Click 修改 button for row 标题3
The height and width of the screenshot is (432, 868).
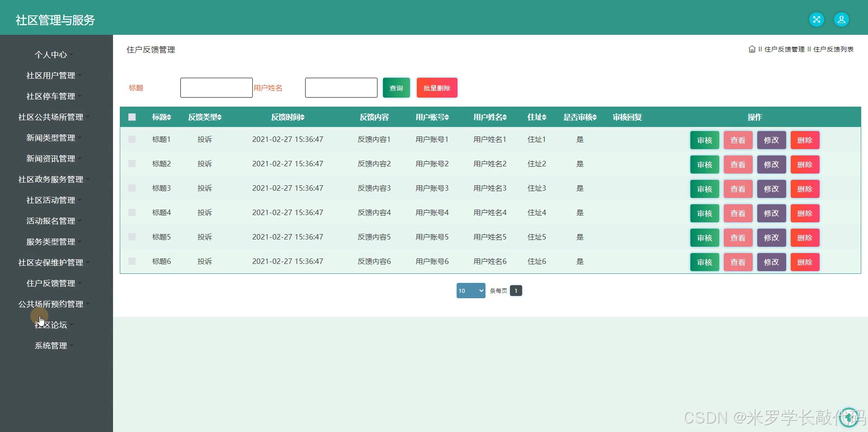point(771,189)
